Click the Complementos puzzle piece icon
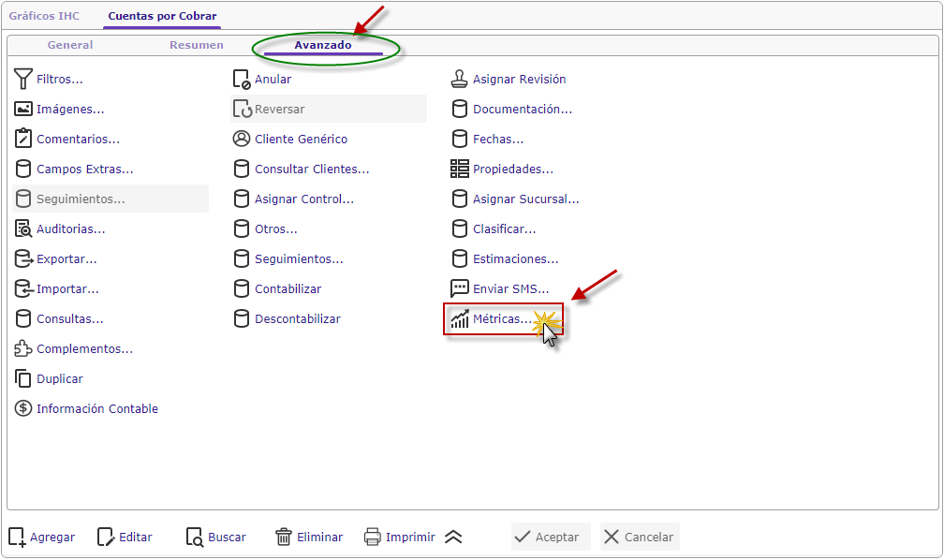 tap(22, 348)
